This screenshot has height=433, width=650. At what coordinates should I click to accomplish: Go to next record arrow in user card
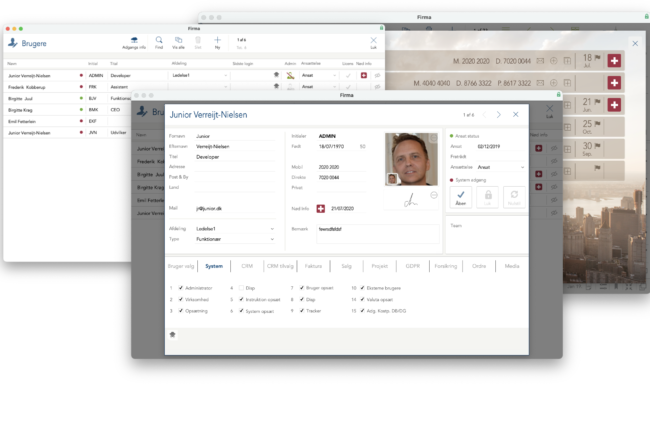point(499,115)
